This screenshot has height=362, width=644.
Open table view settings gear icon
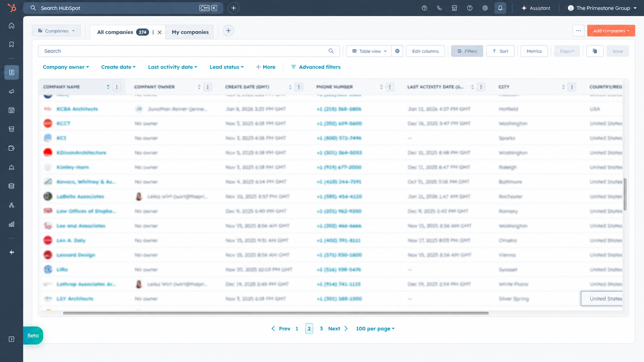(397, 51)
